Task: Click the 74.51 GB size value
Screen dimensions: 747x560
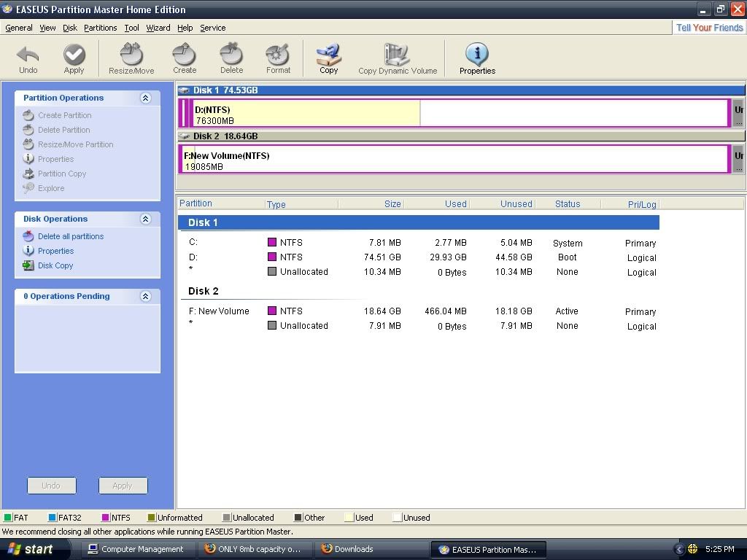Action: (382, 257)
